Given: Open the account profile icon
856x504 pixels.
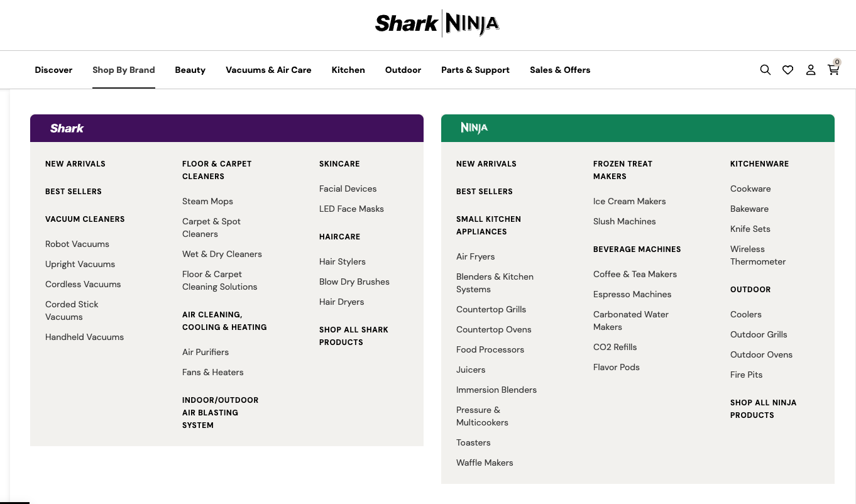Looking at the screenshot, I should coord(811,70).
